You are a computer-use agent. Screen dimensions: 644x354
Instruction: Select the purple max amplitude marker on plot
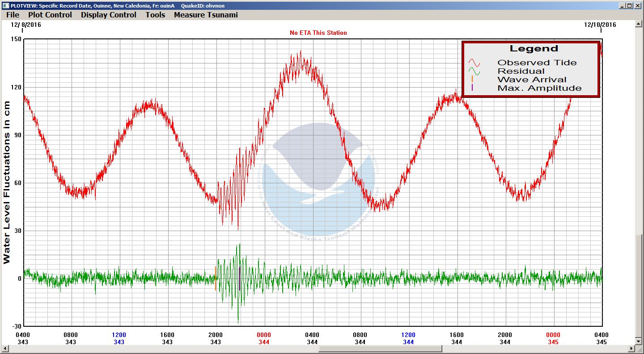(240, 278)
